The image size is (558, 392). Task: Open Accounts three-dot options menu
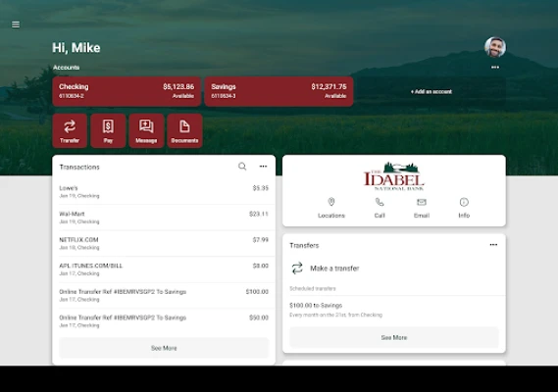tap(495, 68)
